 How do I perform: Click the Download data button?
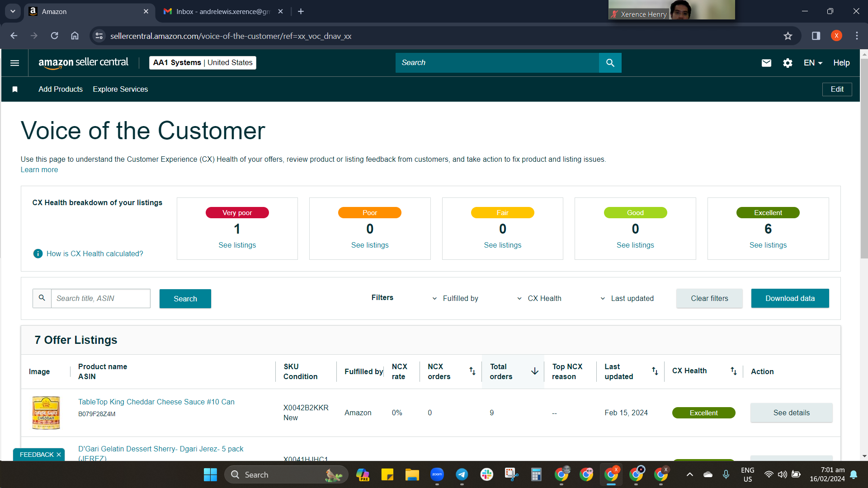click(790, 298)
